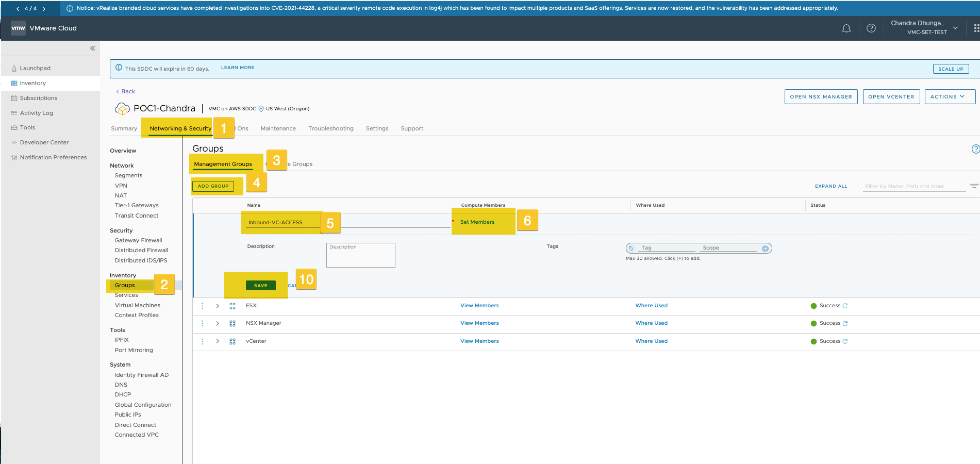Select Port Mirroring under Tools

[x=134, y=350]
